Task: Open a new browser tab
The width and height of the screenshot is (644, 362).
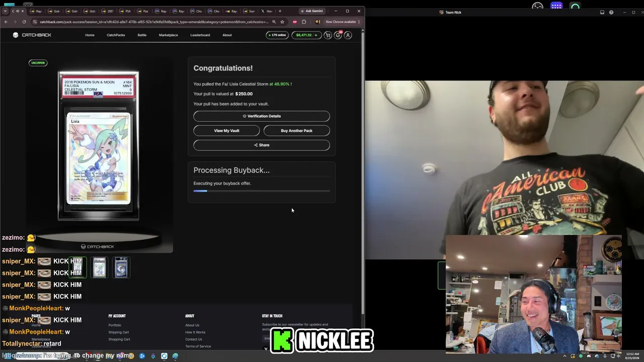Action: [280, 11]
